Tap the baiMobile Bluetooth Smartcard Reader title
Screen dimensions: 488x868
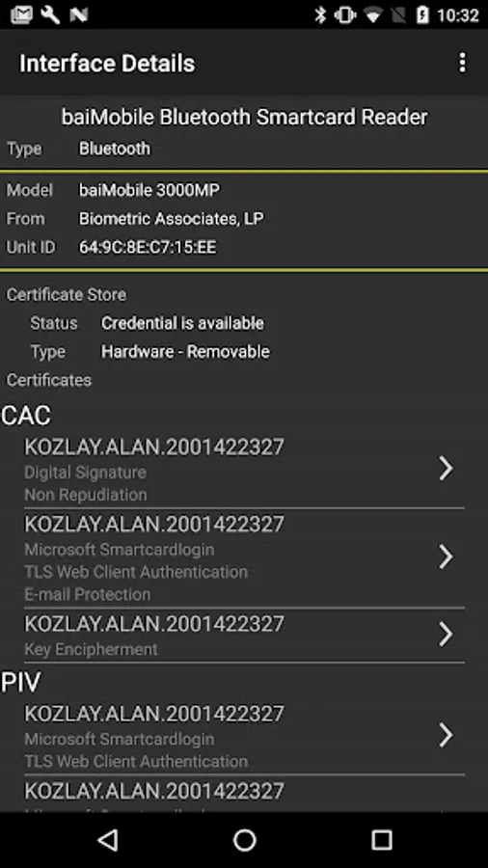pos(244,117)
